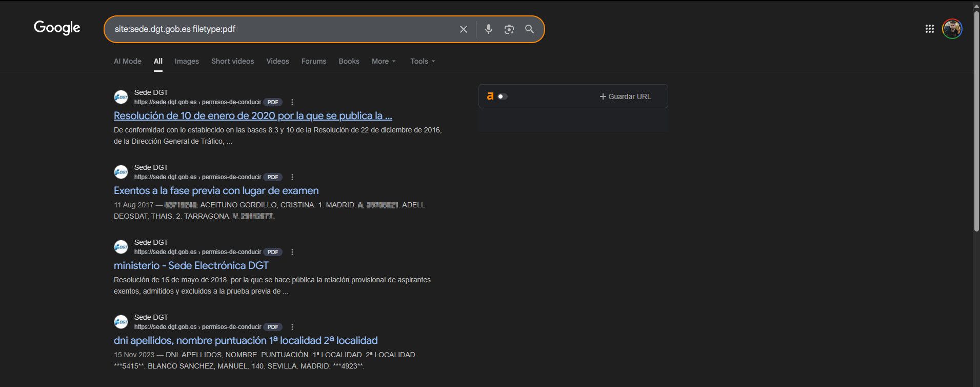Click the magnifying glass search icon

[x=529, y=29]
